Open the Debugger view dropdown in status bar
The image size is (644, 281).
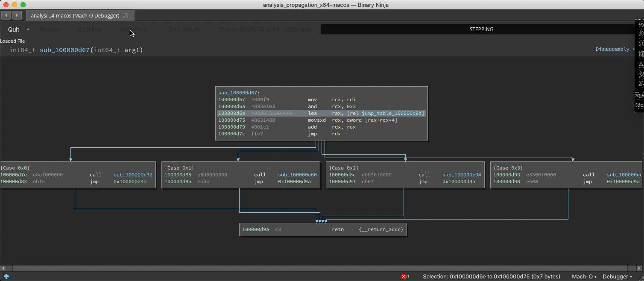tap(617, 276)
